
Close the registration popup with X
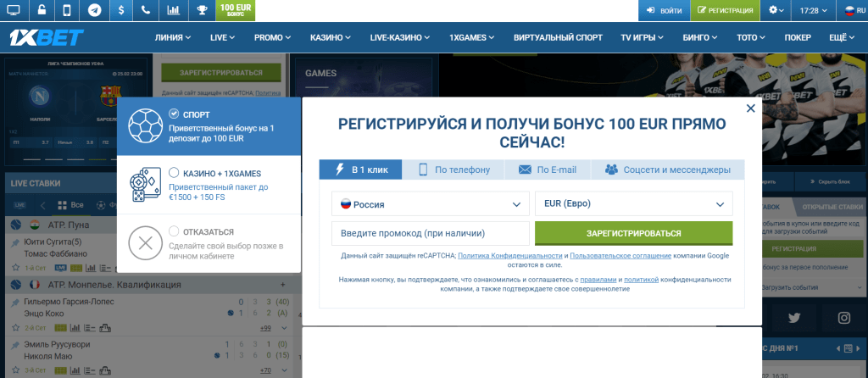coord(750,108)
